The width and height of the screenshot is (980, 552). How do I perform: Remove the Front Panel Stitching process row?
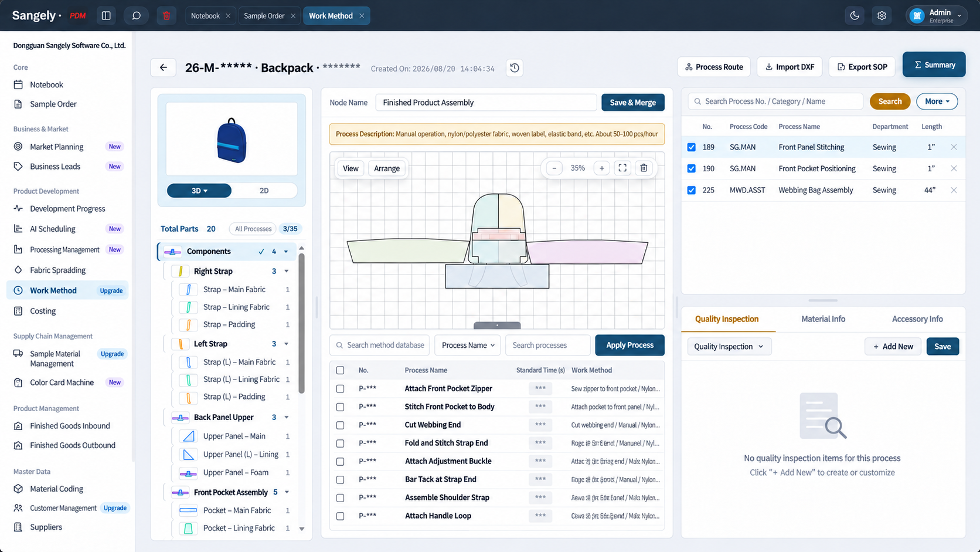click(x=954, y=147)
